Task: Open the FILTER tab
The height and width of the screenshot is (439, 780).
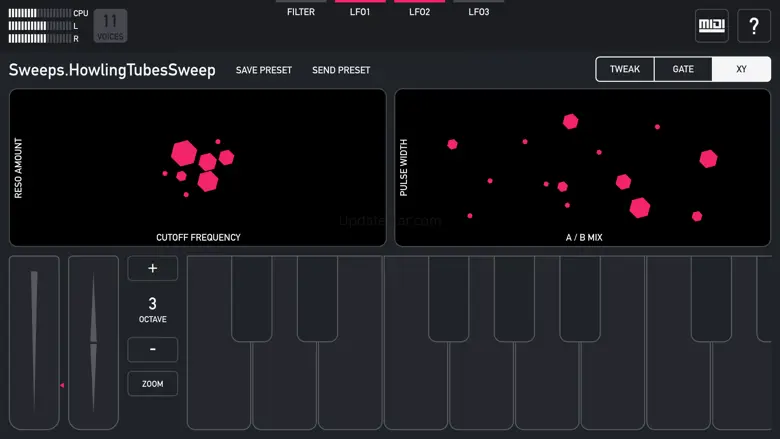Action: [301, 9]
